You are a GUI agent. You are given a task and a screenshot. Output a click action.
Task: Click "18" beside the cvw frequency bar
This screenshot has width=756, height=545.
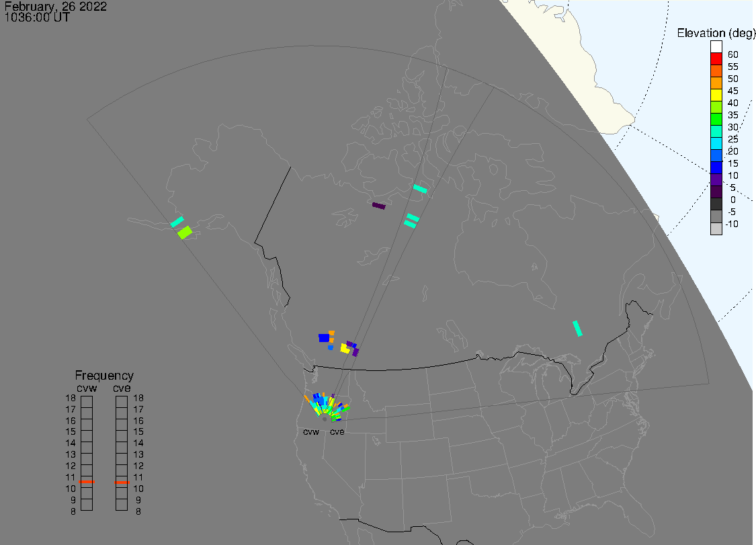tap(71, 398)
